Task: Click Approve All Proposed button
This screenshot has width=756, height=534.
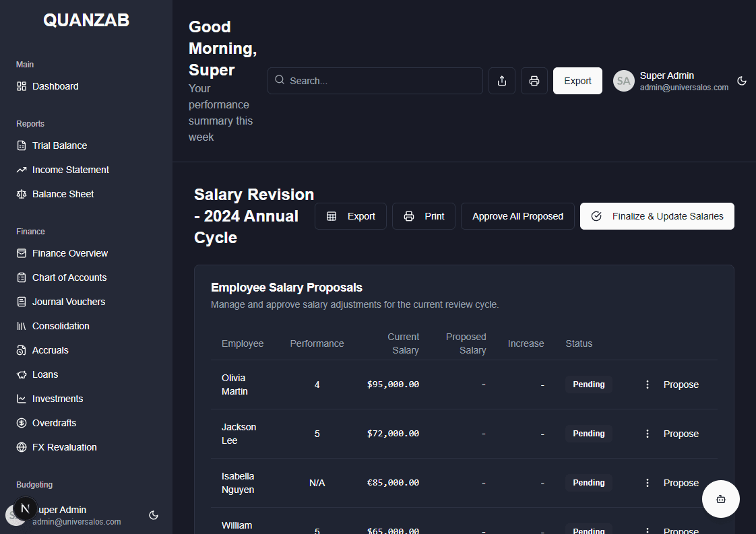Action: pos(517,216)
